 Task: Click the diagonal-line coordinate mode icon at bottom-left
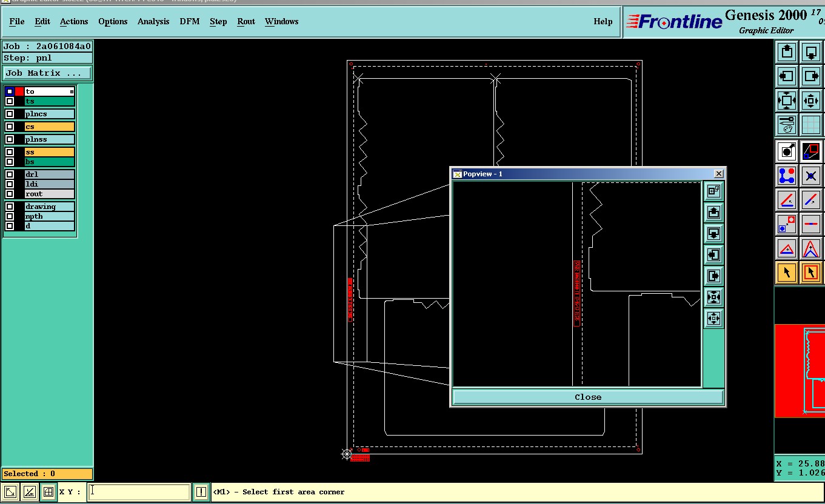coord(29,492)
